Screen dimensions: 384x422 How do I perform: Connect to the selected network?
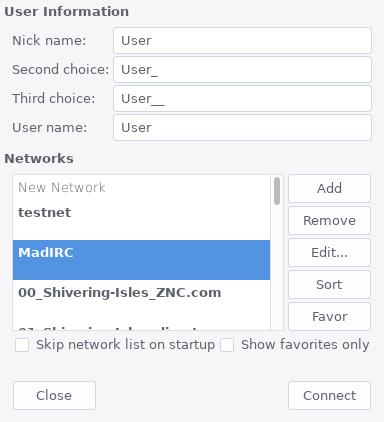(329, 395)
